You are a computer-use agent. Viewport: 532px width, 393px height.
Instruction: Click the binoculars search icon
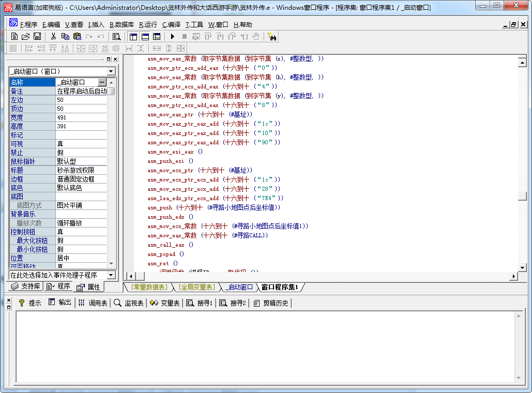272,36
